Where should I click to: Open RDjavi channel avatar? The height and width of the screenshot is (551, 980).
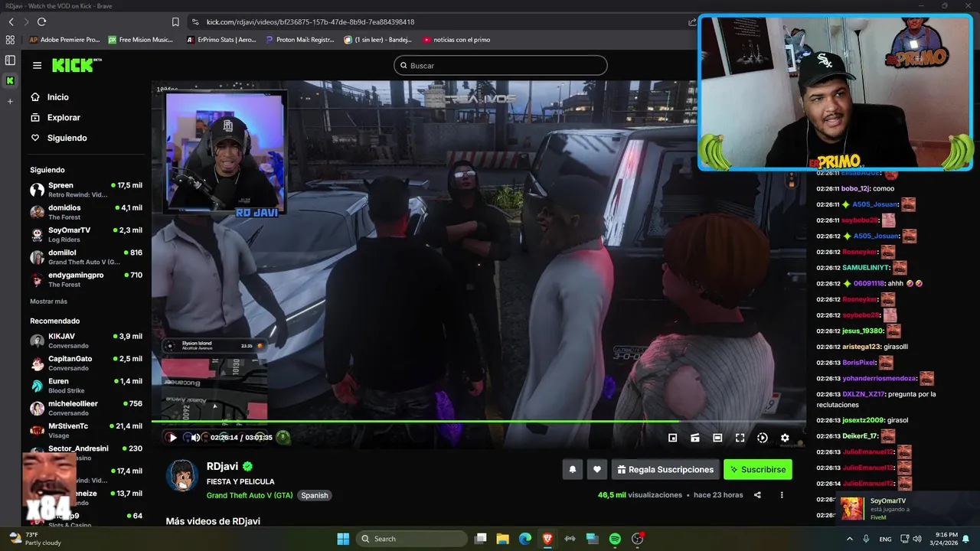182,476
